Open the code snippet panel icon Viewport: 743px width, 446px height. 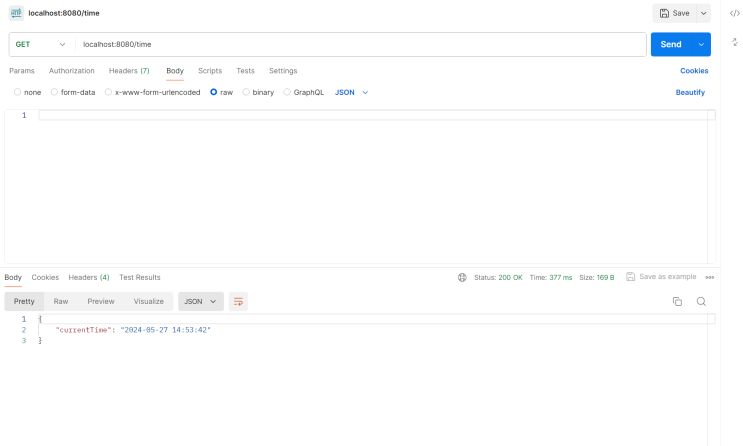[734, 13]
